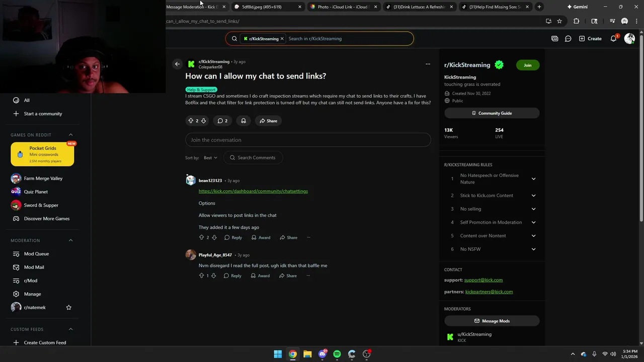Open the user avatar menu

[x=629, y=38]
